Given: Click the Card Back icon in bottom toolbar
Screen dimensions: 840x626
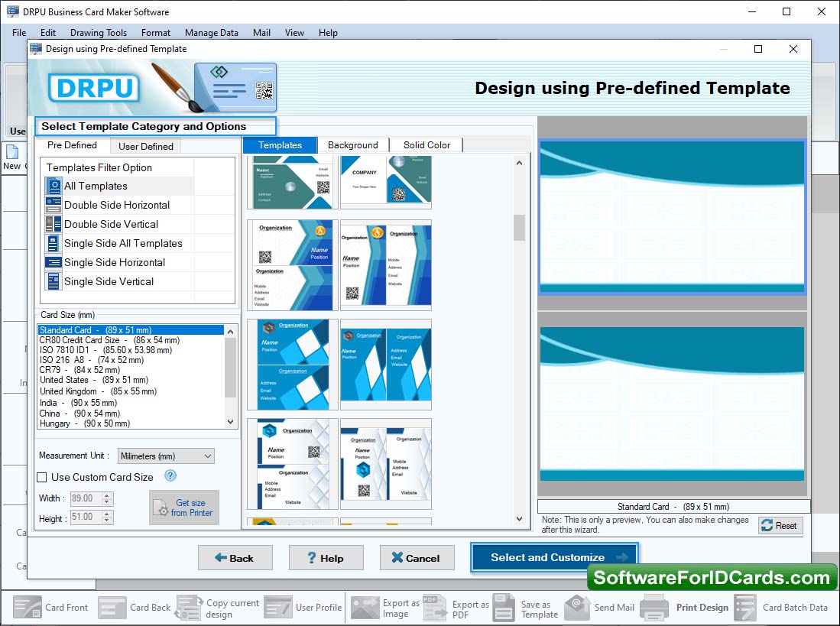Looking at the screenshot, I should point(112,607).
